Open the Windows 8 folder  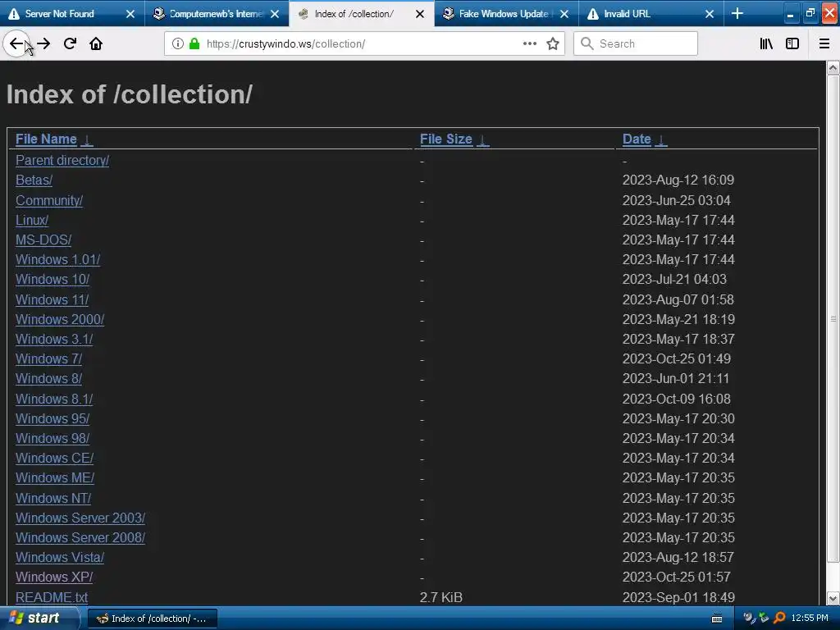point(48,379)
